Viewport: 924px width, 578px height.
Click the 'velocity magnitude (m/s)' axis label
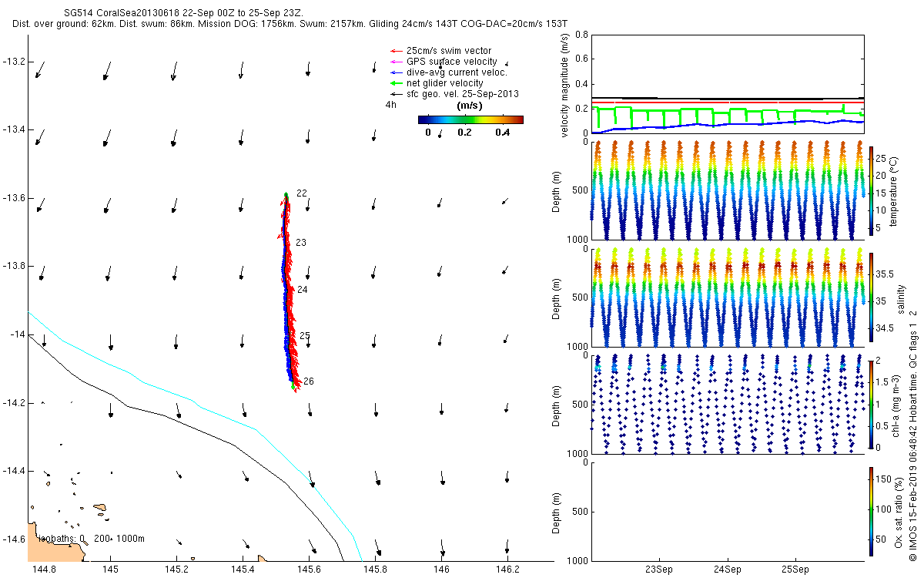coord(564,85)
